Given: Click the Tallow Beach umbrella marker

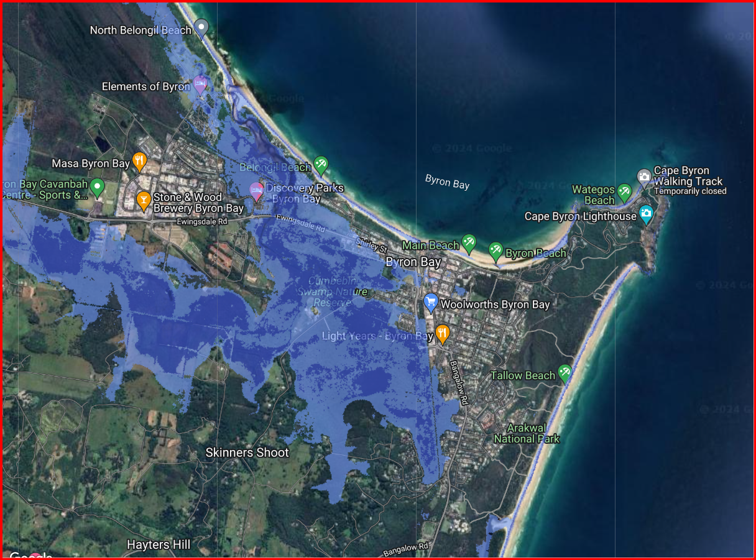Looking at the screenshot, I should [565, 373].
